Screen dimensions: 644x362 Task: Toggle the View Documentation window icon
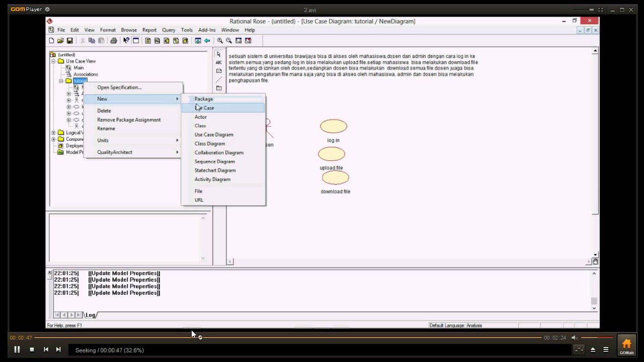point(136,41)
